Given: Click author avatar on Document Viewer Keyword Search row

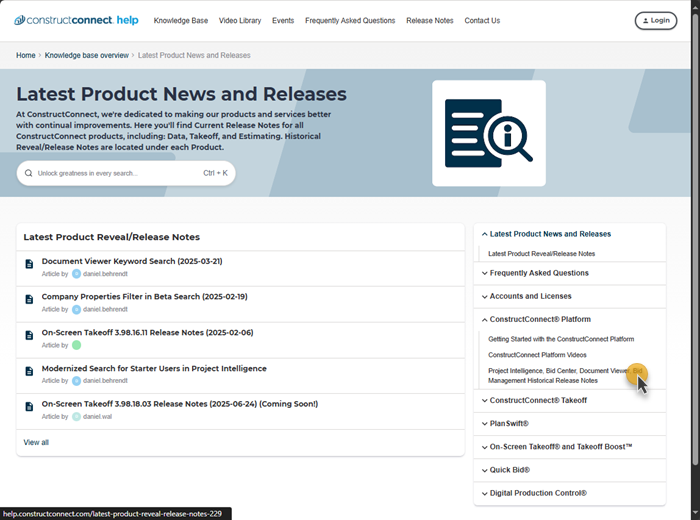Looking at the screenshot, I should (x=76, y=274).
